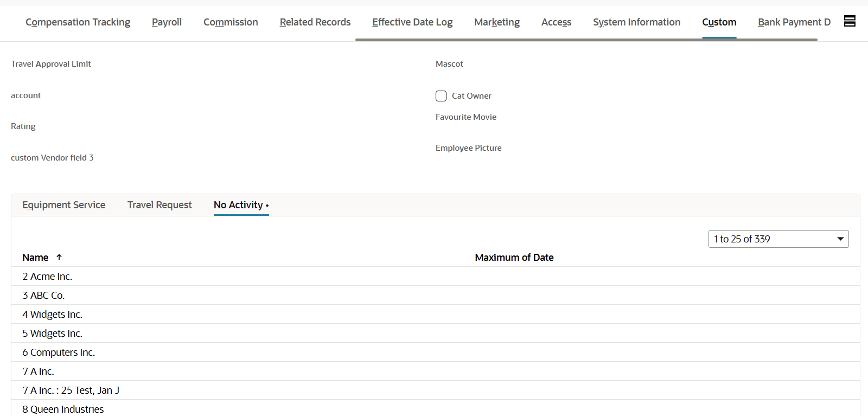The height and width of the screenshot is (416, 868).
Task: Select the No Activity subtab
Action: [x=241, y=205]
